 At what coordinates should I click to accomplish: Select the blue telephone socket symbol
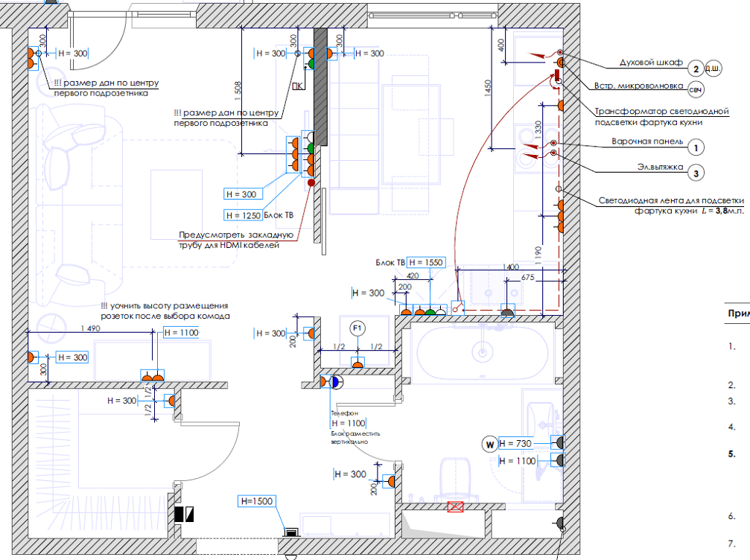[335, 382]
